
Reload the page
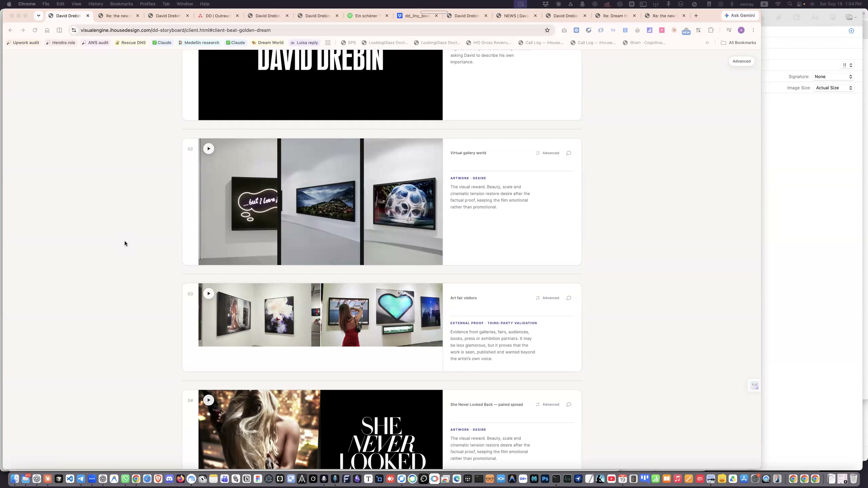pos(35,30)
